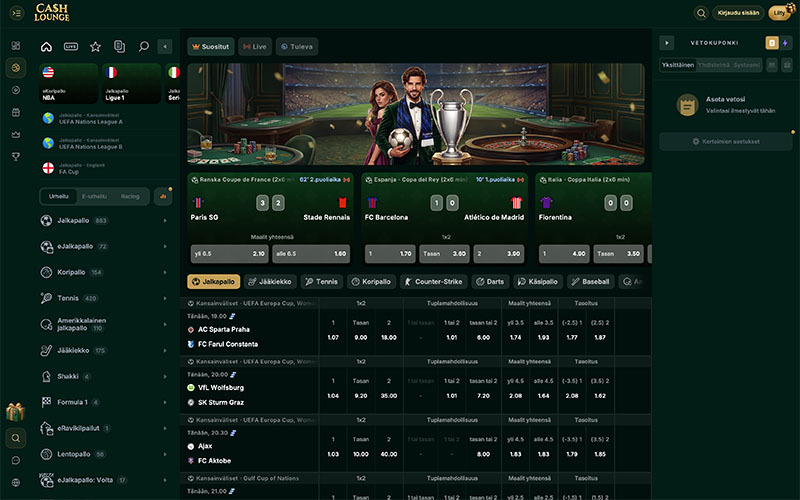This screenshot has height=500, width=800.
Task: Click the Cash Lounge logo
Action: coord(52,13)
